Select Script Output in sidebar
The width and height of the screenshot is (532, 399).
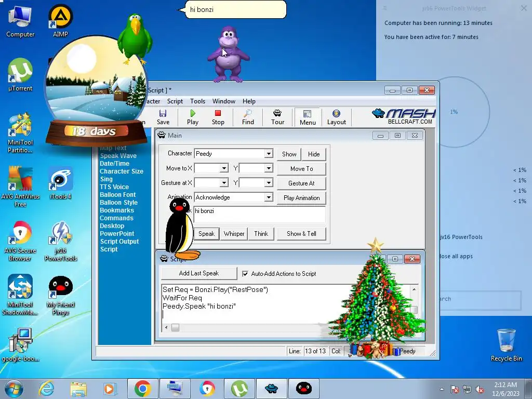pos(119,242)
